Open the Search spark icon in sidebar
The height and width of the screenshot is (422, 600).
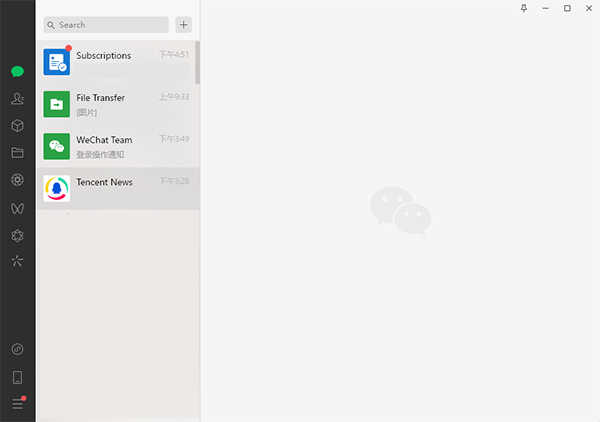pos(17,261)
